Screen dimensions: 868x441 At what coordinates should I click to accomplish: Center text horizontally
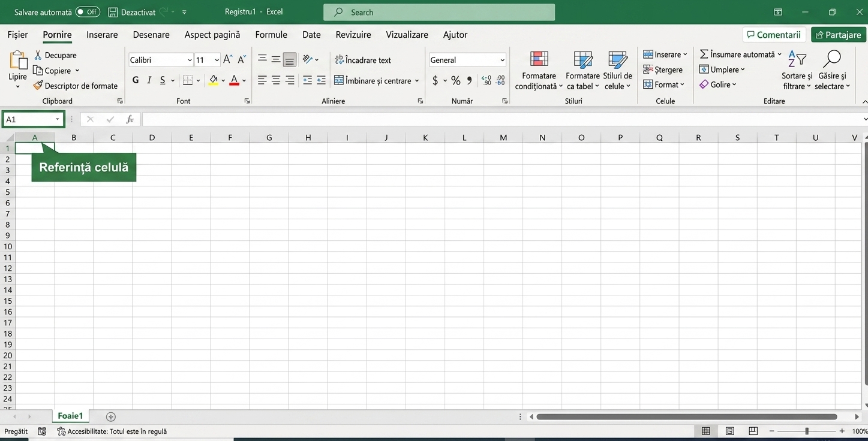pyautogui.click(x=276, y=80)
